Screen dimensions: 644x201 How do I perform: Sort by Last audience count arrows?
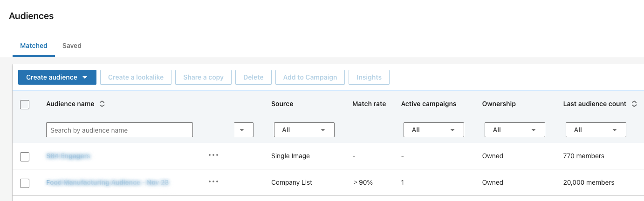pyautogui.click(x=634, y=104)
